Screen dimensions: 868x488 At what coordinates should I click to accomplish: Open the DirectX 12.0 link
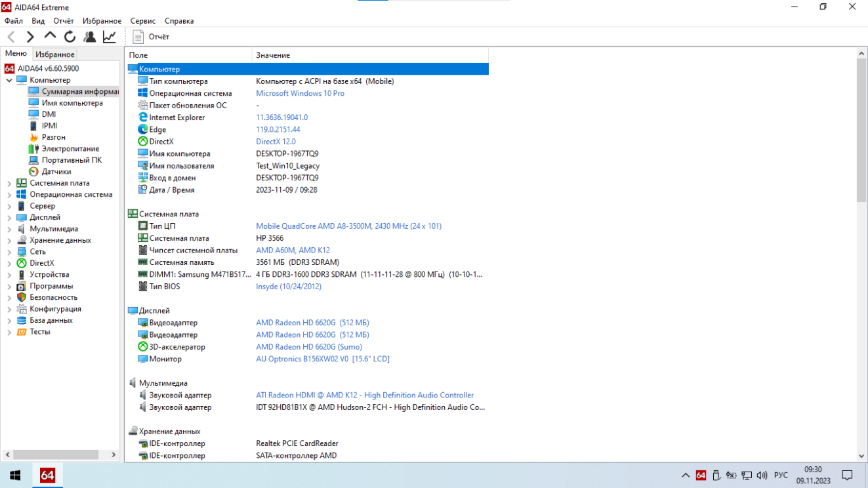click(x=276, y=142)
